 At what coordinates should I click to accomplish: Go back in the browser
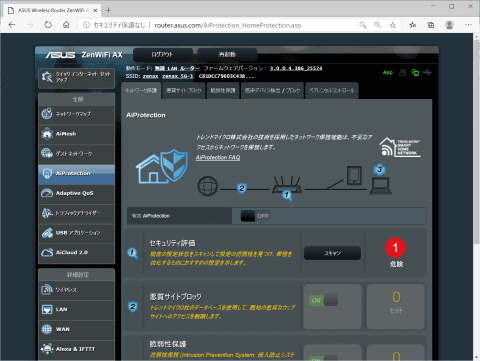[12, 25]
